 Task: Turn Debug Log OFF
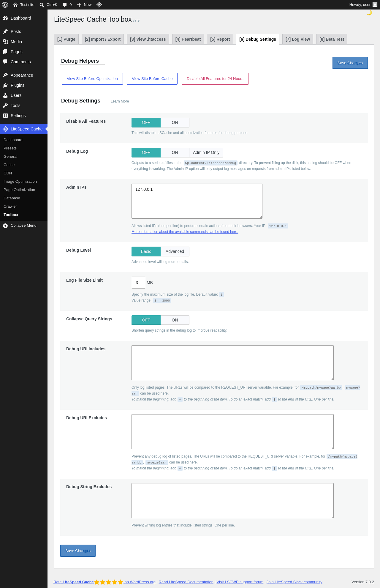click(x=146, y=152)
